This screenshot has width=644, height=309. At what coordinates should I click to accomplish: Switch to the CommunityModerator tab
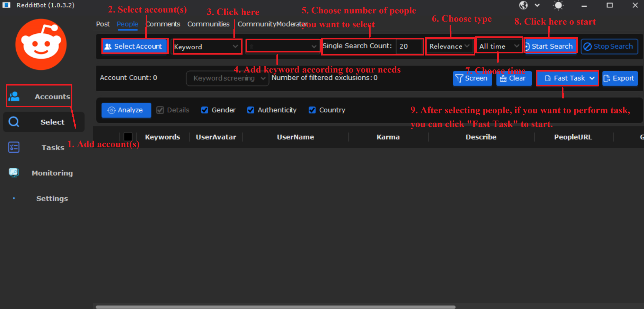pyautogui.click(x=272, y=24)
